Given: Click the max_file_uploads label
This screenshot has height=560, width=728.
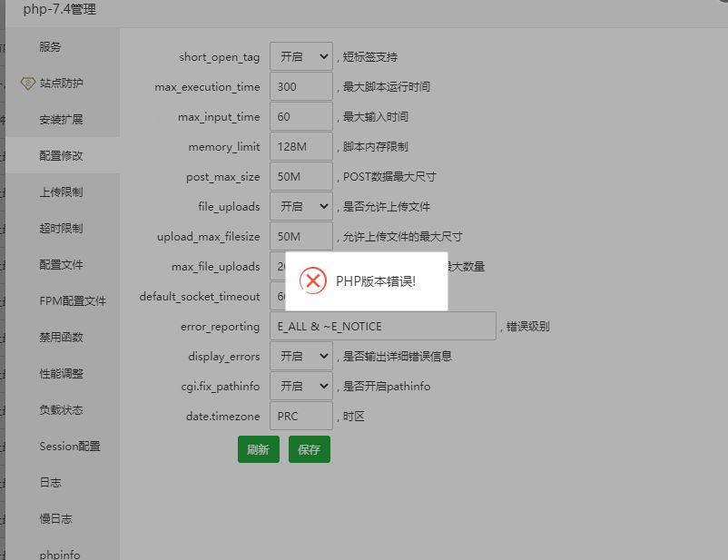Looking at the screenshot, I should [215, 267].
